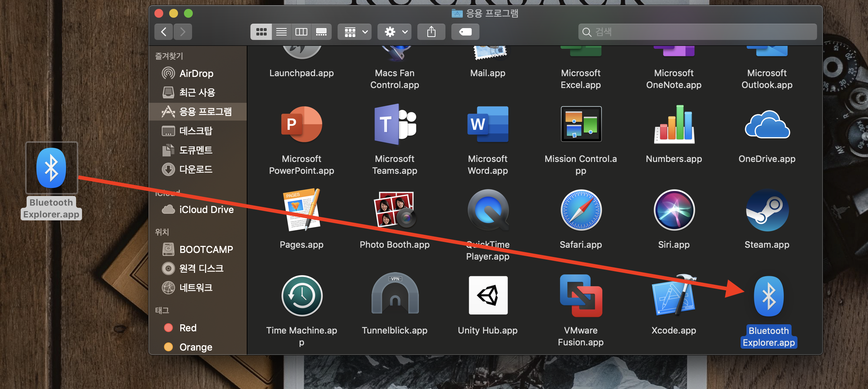Screen dimensions: 868x389
Task: Click the Edit Tags toolbar button
Action: click(465, 32)
